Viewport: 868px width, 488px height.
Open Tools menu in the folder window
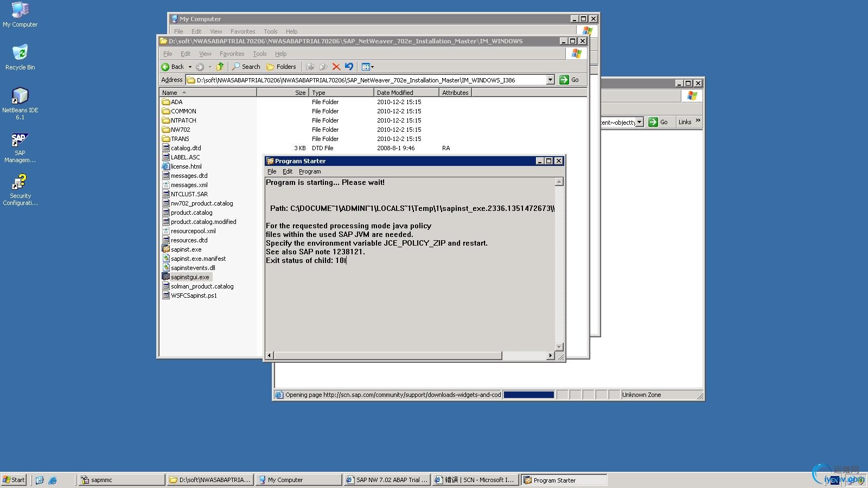click(x=260, y=54)
